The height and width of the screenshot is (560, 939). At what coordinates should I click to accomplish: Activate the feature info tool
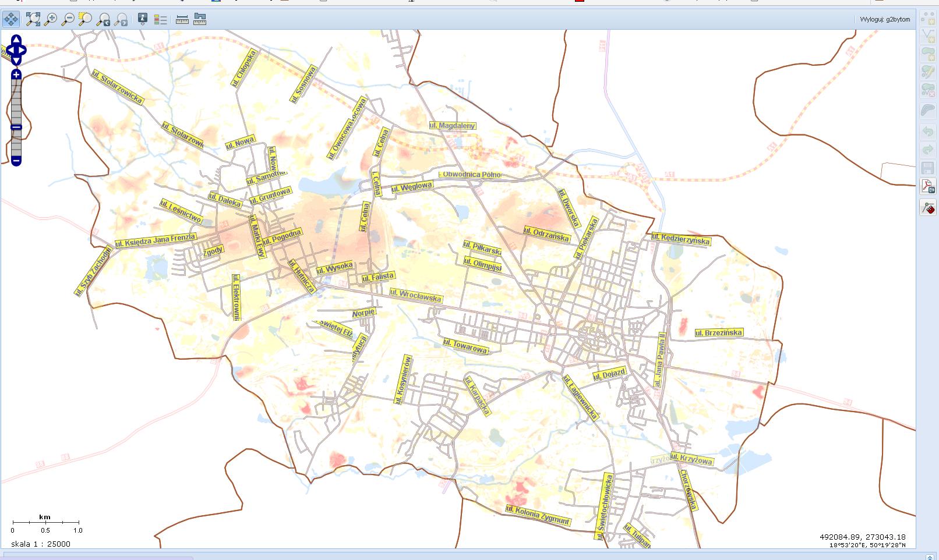point(143,19)
